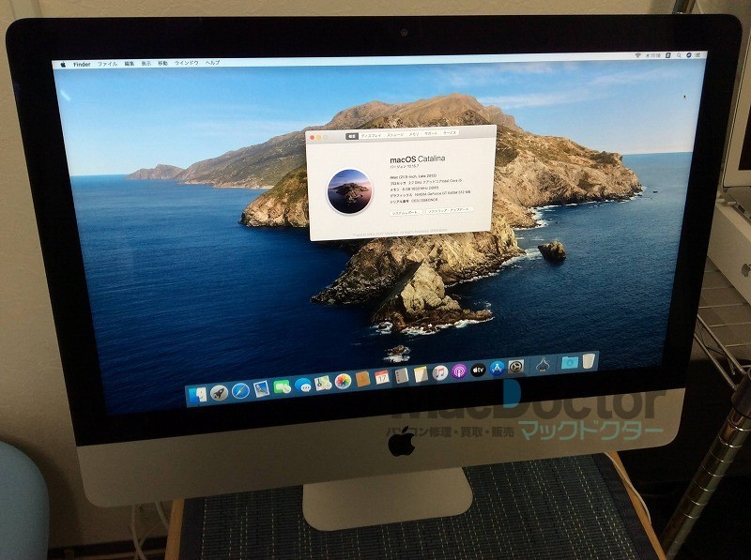Switch to サービス tab

450,133
